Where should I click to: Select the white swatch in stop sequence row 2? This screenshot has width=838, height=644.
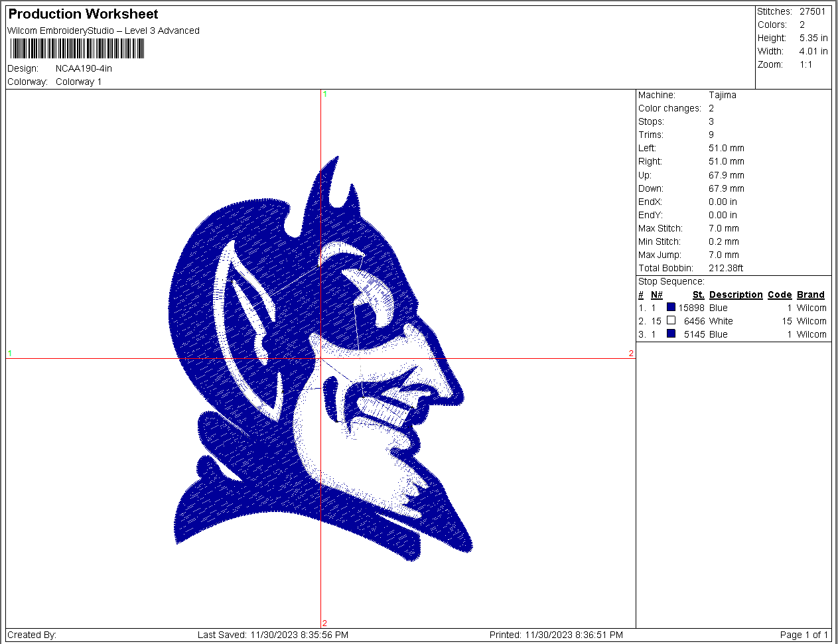pos(671,320)
